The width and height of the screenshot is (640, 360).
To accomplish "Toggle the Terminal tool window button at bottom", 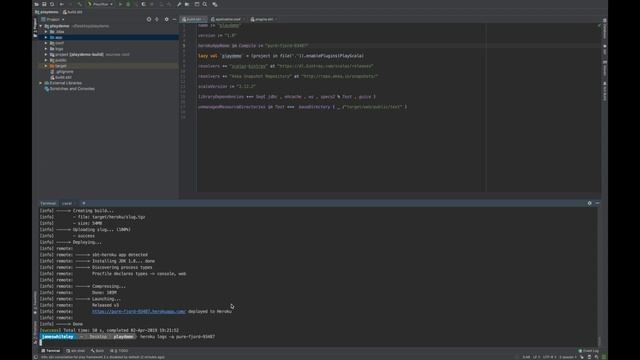I will 51,351.
